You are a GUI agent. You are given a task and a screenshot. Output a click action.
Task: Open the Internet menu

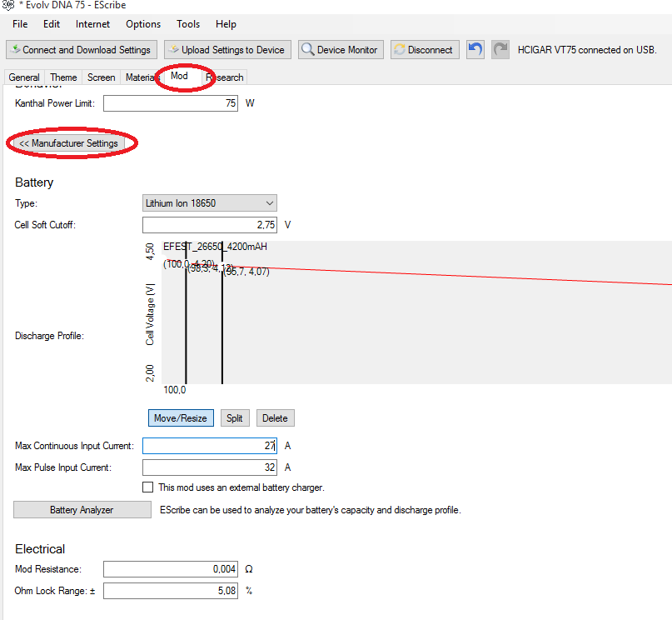92,24
